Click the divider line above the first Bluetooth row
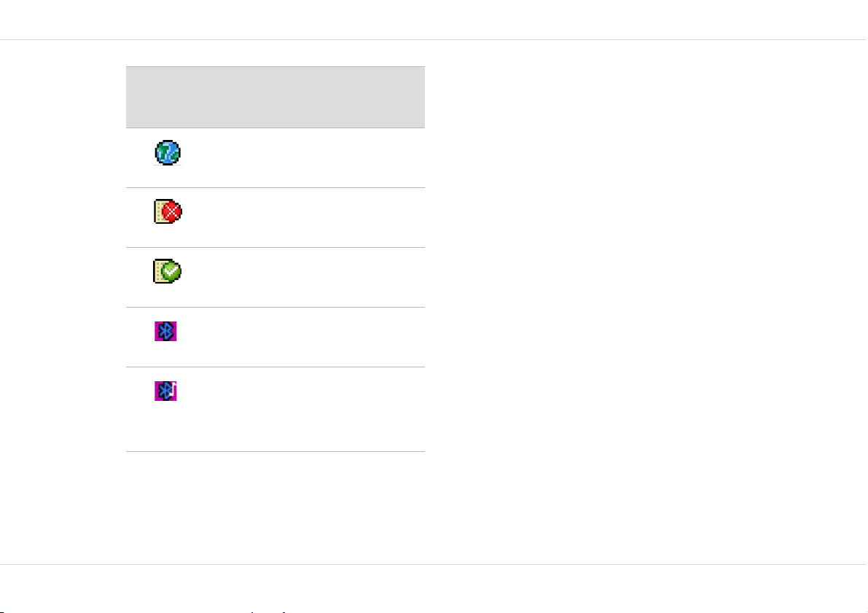Viewport: 868px width, 613px height. (275, 308)
